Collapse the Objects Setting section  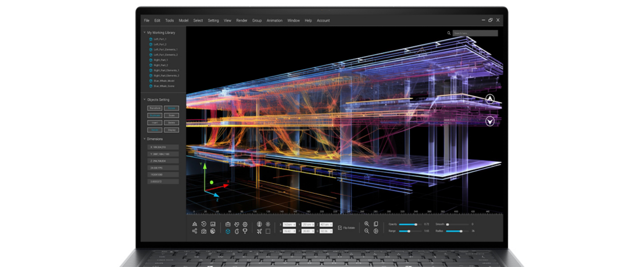144,99
